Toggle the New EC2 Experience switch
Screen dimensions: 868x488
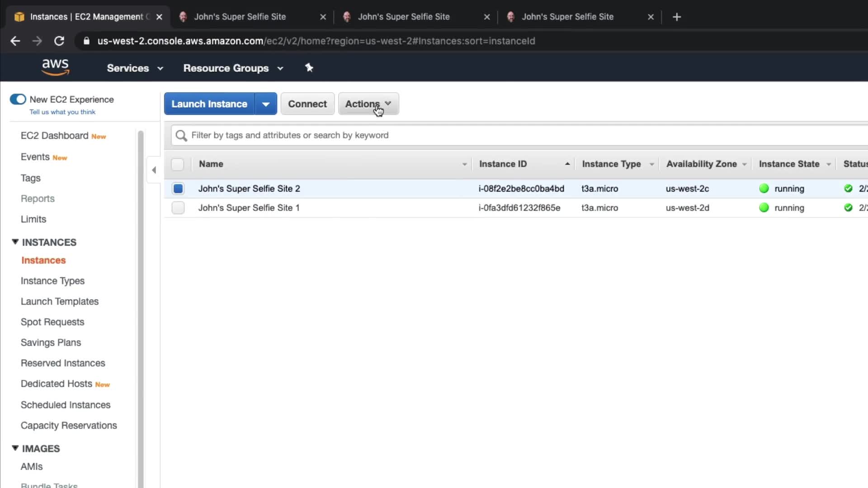(x=18, y=99)
